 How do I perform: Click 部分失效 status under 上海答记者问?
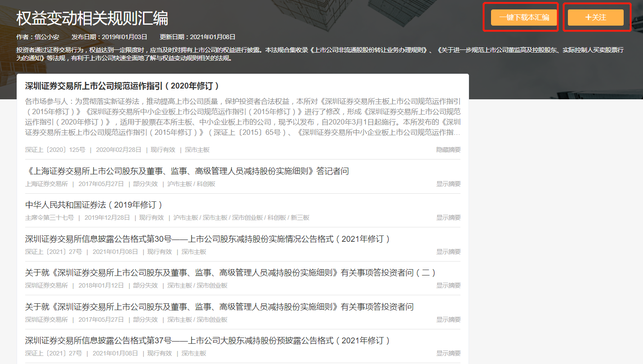click(145, 184)
